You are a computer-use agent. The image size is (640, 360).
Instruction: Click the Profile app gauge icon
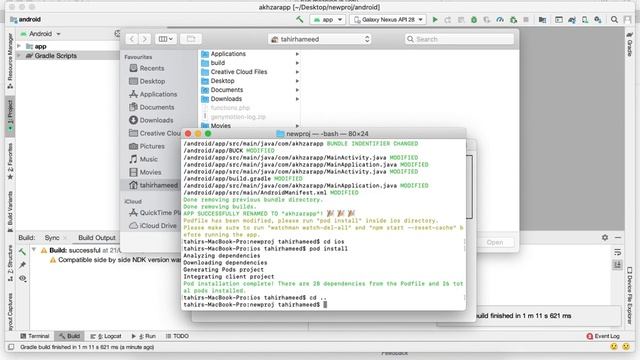[x=500, y=19]
